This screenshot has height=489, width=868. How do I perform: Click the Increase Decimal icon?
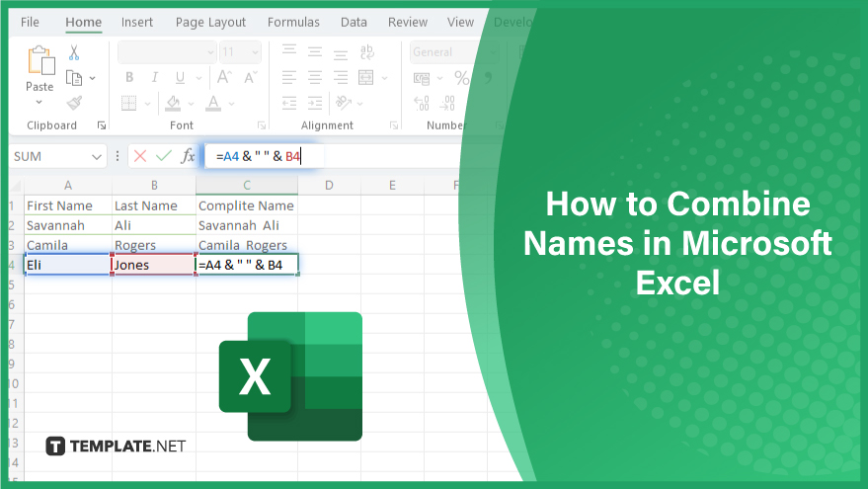422,103
